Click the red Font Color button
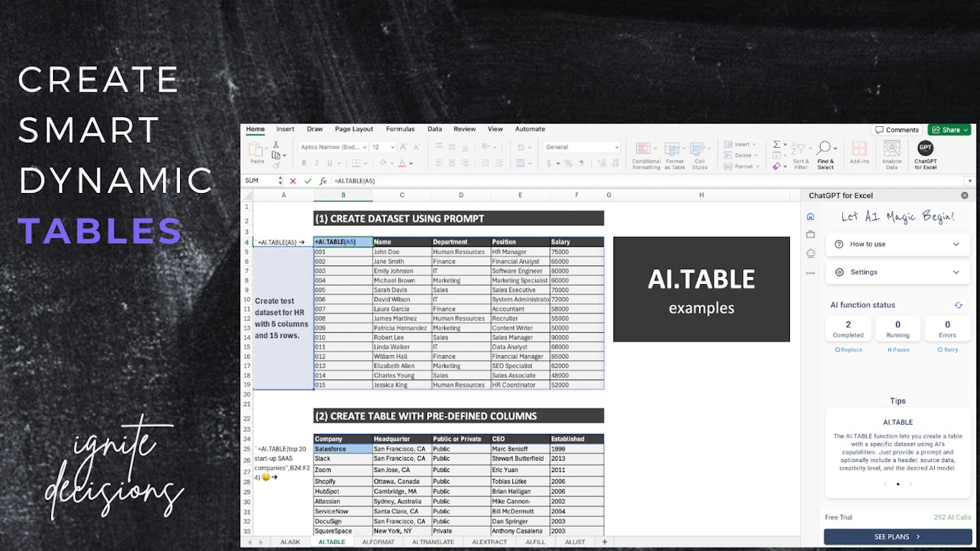This screenshot has width=980, height=551. [x=402, y=164]
